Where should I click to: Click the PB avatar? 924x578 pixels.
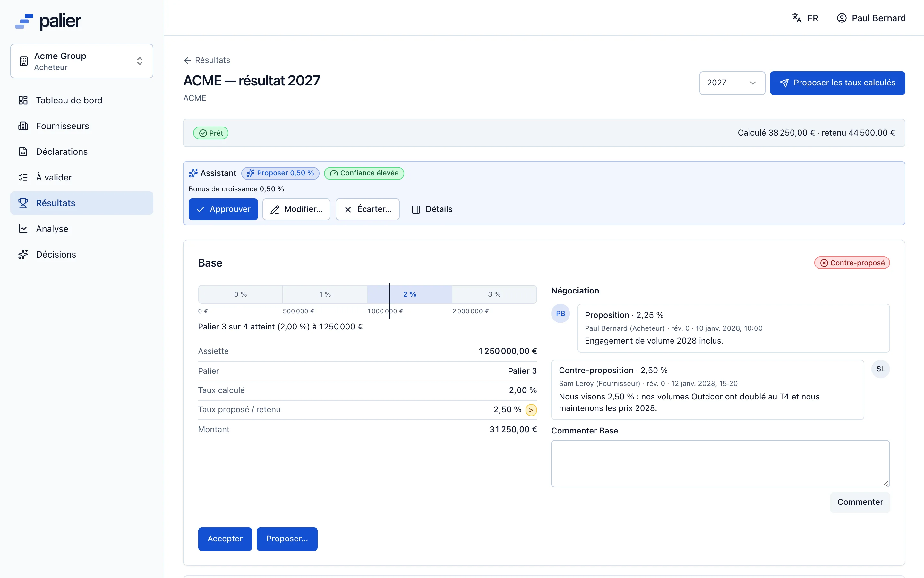tap(560, 313)
